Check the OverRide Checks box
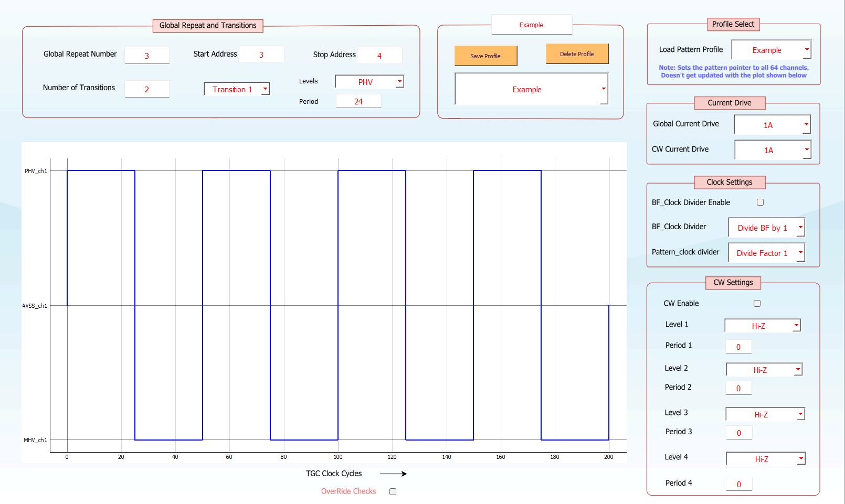The width and height of the screenshot is (845, 504). [393, 491]
